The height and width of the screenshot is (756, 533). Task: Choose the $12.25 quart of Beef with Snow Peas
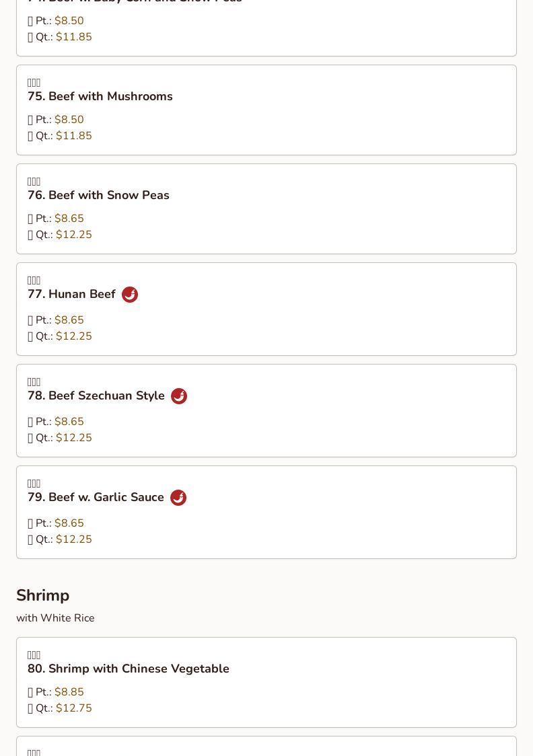tap(73, 235)
